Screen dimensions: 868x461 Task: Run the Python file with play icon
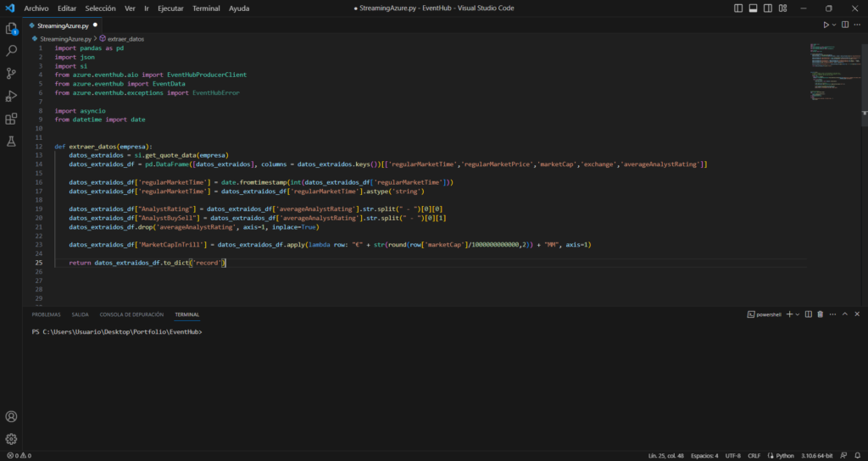click(x=825, y=25)
